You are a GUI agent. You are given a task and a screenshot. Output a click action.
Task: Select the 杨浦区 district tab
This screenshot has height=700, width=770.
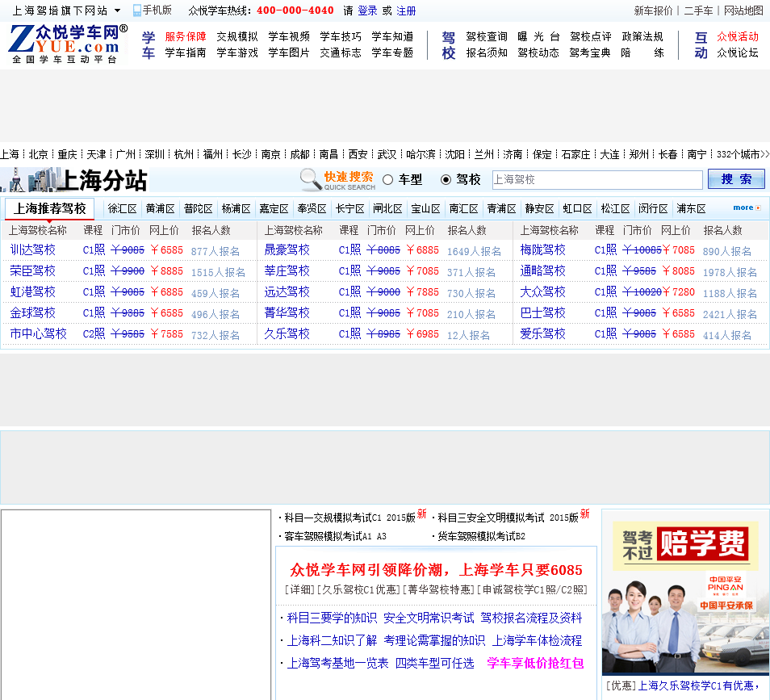[x=236, y=209]
